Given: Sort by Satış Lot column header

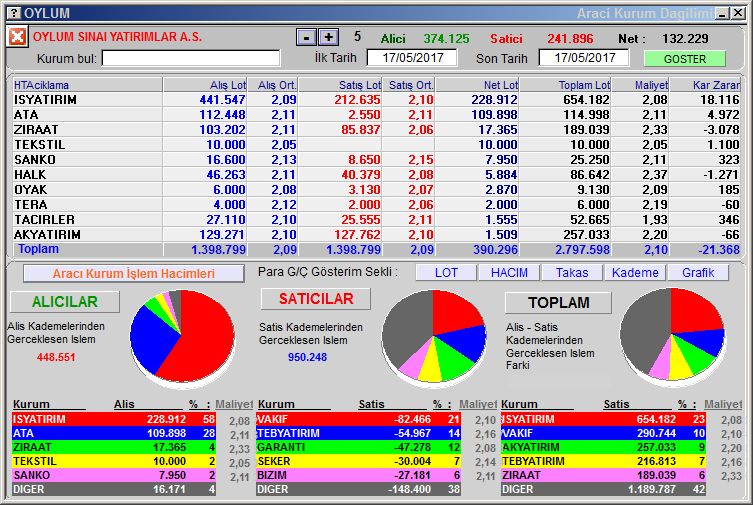Looking at the screenshot, I should (340, 85).
